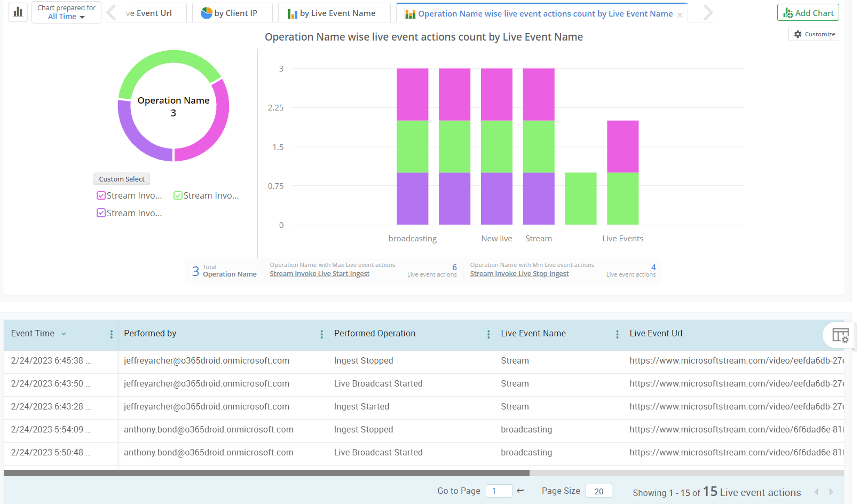Toggle the green Stream Invo... legend checkbox
This screenshot has width=860, height=504.
click(x=178, y=196)
